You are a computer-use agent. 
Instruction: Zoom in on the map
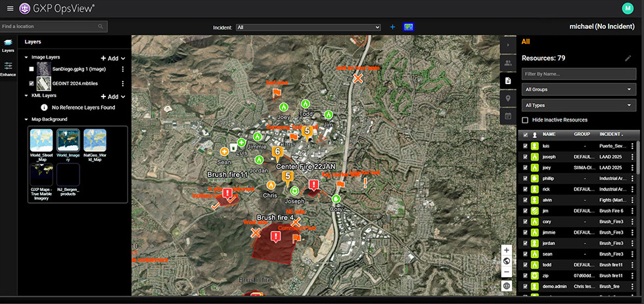[506, 250]
